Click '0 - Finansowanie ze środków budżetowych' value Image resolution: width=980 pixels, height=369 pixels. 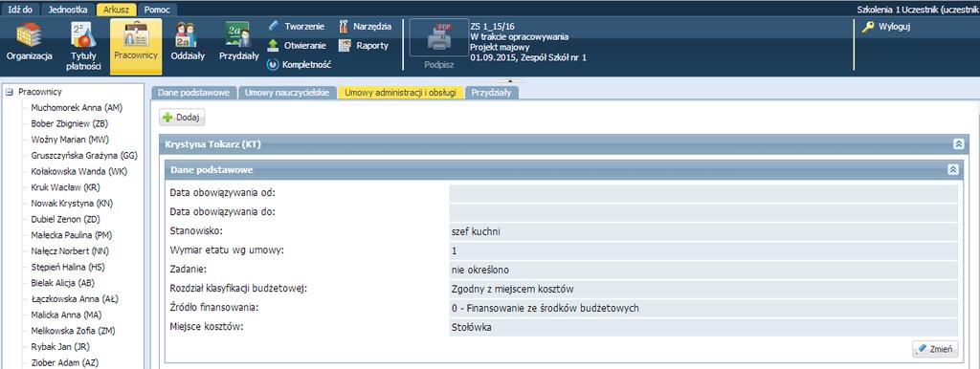pos(545,309)
